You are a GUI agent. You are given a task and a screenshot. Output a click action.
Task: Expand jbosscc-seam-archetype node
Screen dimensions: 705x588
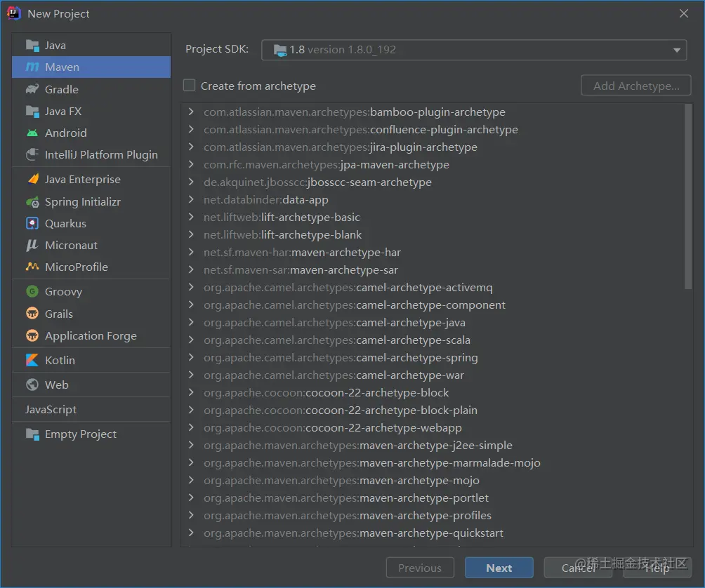coord(191,182)
